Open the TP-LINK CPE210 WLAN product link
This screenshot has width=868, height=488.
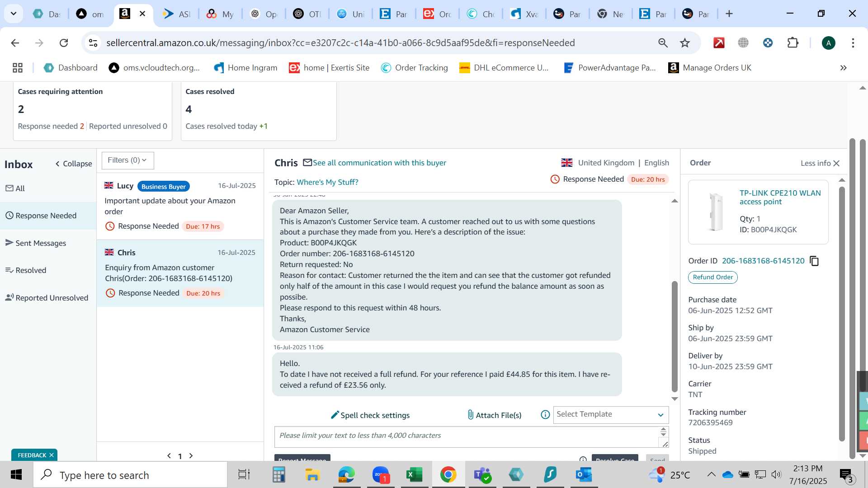click(780, 197)
